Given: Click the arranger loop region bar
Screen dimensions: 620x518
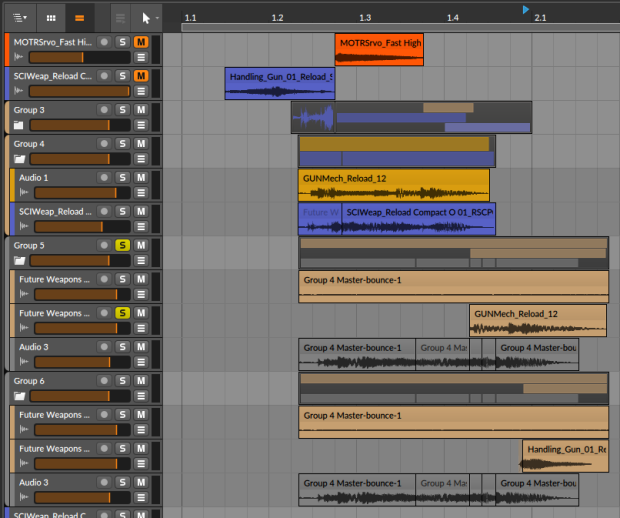Looking at the screenshot, I should (400, 28).
